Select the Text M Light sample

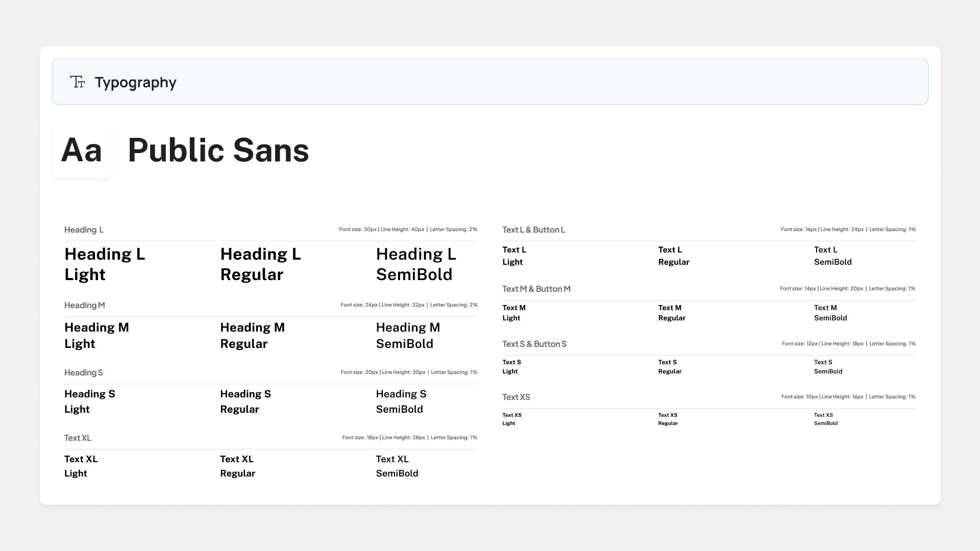pos(513,313)
